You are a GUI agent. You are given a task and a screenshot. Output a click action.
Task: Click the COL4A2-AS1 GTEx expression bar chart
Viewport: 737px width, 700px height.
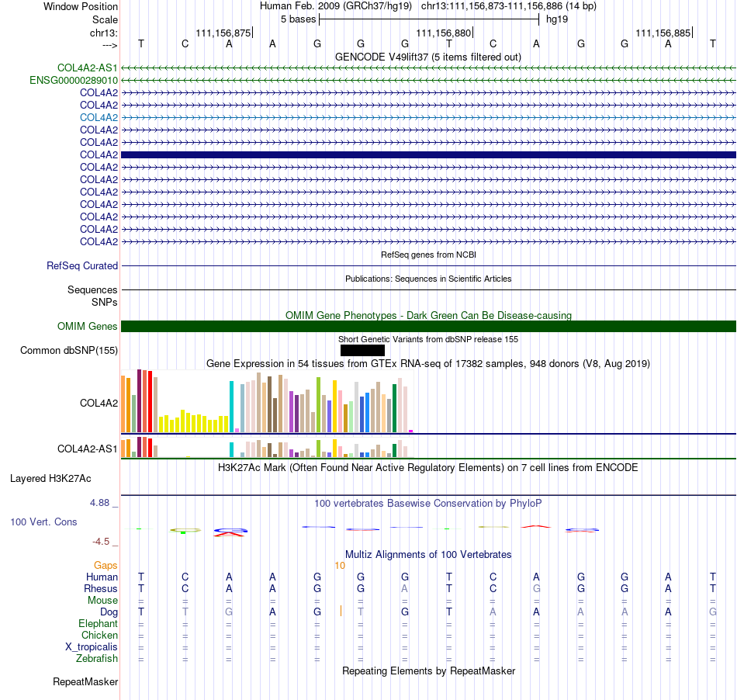point(267,447)
